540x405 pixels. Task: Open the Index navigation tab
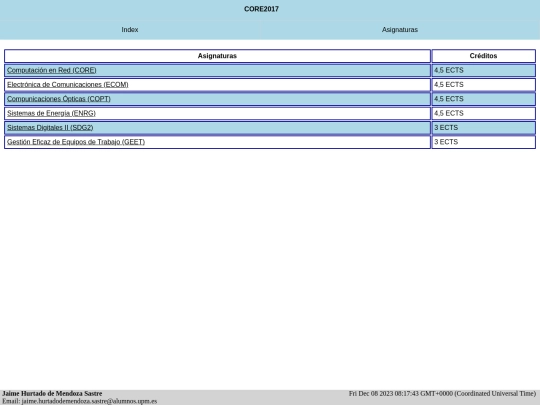[x=130, y=30]
